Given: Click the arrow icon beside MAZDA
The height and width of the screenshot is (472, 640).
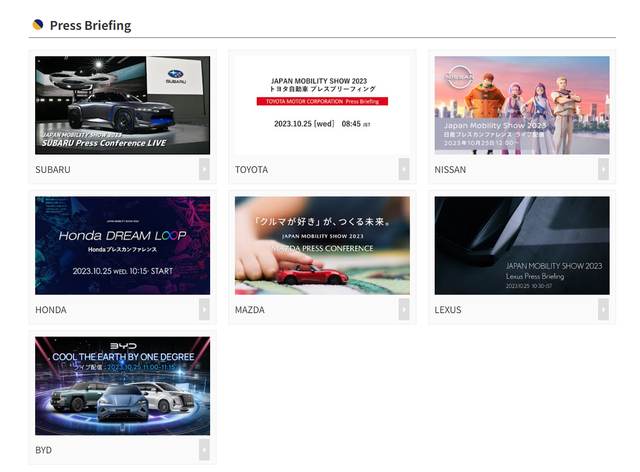Looking at the screenshot, I should (404, 309).
